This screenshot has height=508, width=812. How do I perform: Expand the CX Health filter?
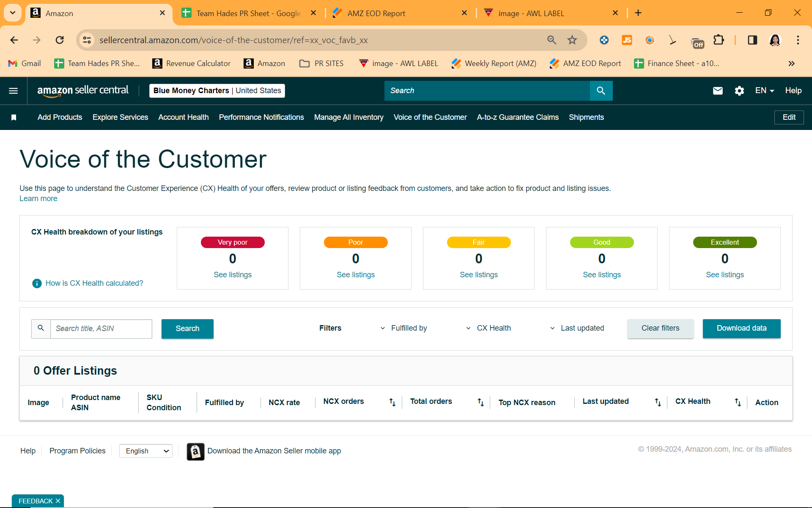click(x=488, y=328)
